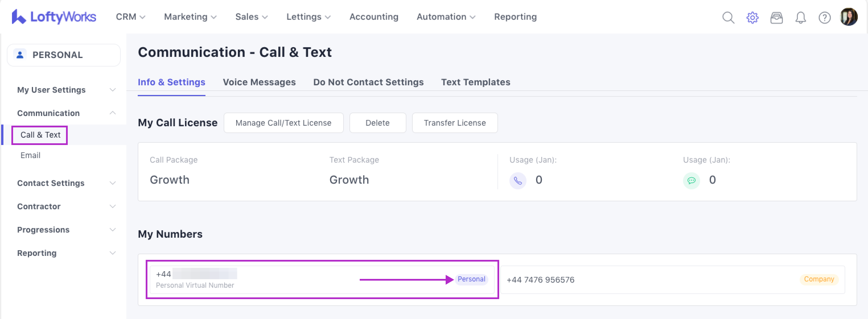Open the inbox tray icon
This screenshot has width=868, height=319.
click(x=776, y=18)
